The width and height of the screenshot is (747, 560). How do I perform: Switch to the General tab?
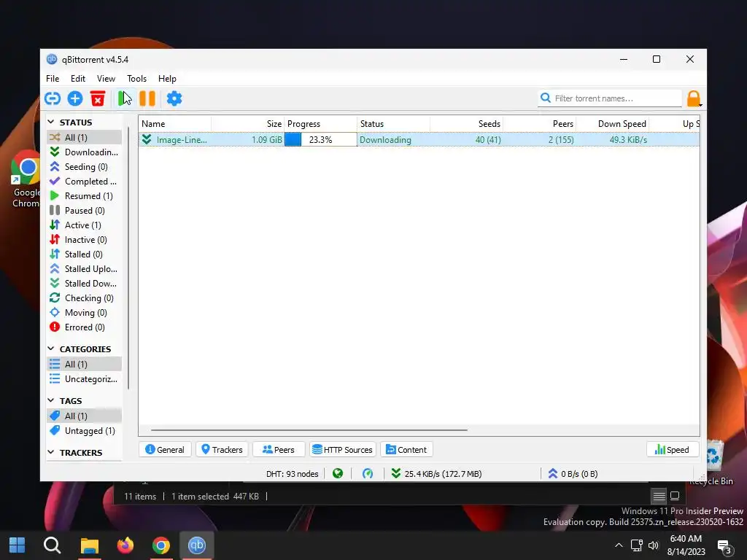[165, 449]
